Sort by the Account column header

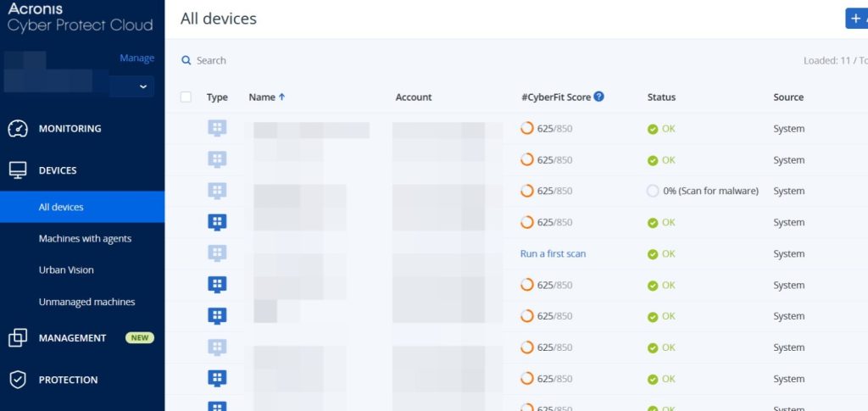click(x=413, y=97)
